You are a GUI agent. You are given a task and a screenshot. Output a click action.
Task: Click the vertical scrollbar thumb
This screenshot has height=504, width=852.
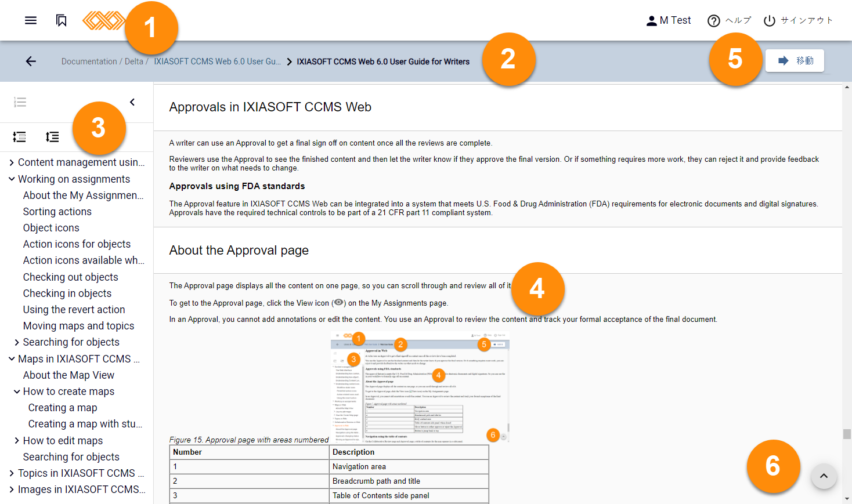click(x=847, y=434)
